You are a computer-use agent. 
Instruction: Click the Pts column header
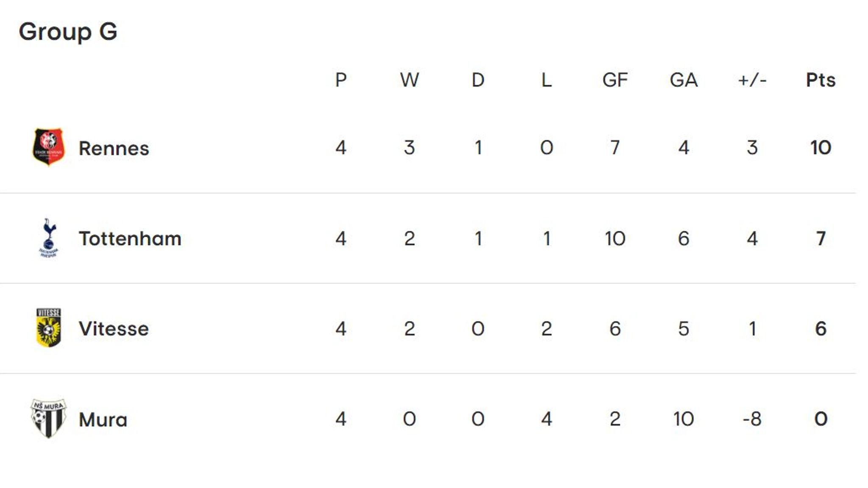point(821,80)
